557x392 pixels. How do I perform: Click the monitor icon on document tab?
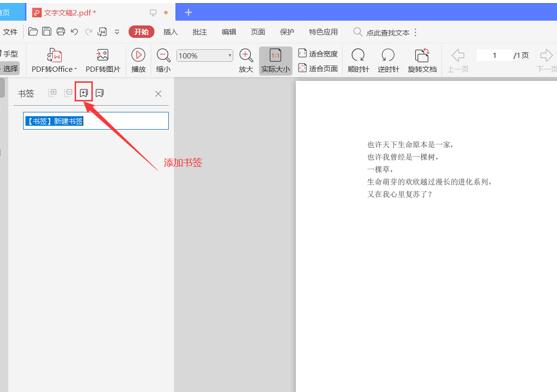(153, 12)
